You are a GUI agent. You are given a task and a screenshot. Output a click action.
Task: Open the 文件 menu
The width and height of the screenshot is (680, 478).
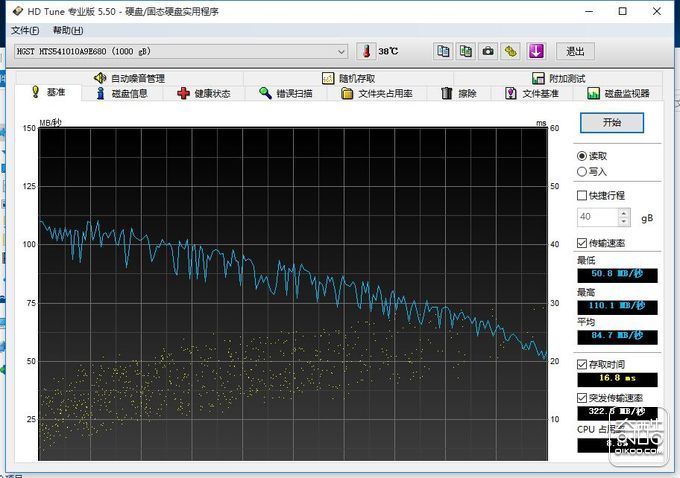(25, 30)
